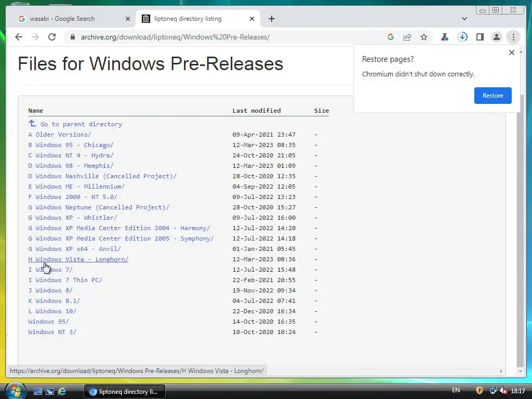This screenshot has width=532, height=399.
Task: Click the scroll down arrow
Action: click(520, 371)
